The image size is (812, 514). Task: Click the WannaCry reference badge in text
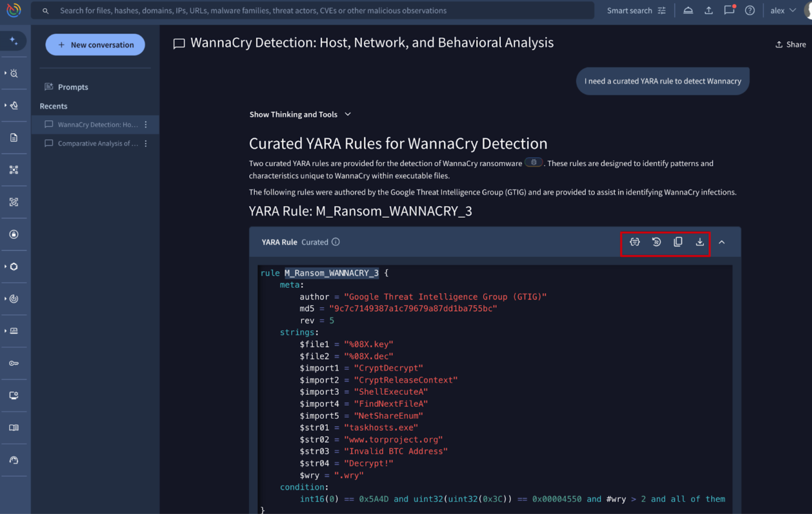(534, 163)
